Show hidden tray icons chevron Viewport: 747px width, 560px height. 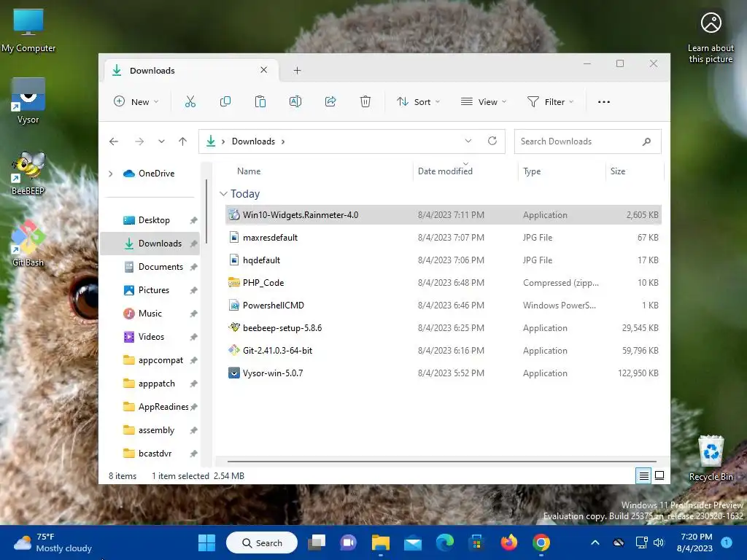[595, 542]
